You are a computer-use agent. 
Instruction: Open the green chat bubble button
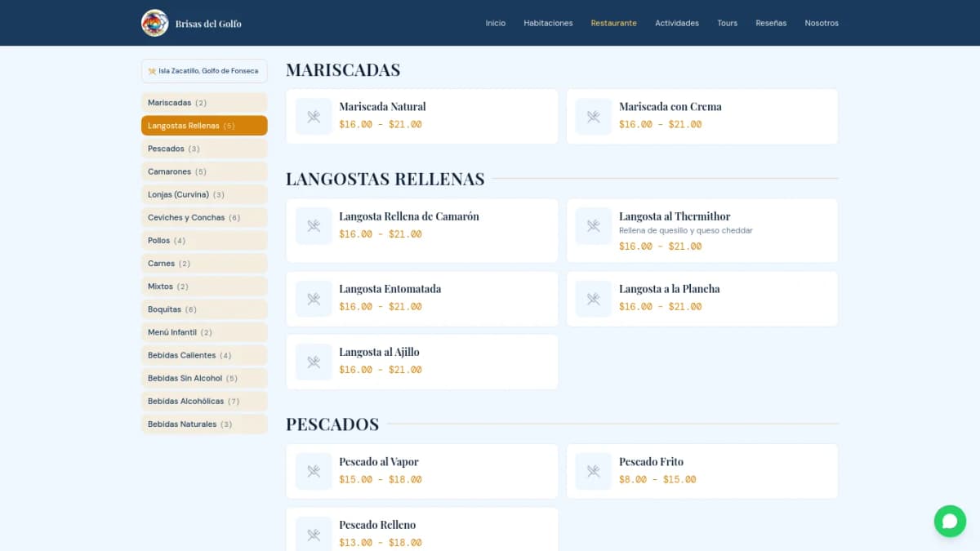click(950, 521)
